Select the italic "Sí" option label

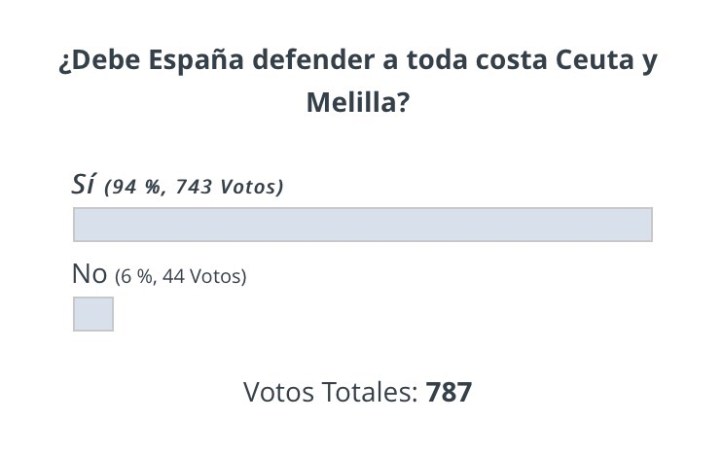(x=84, y=185)
